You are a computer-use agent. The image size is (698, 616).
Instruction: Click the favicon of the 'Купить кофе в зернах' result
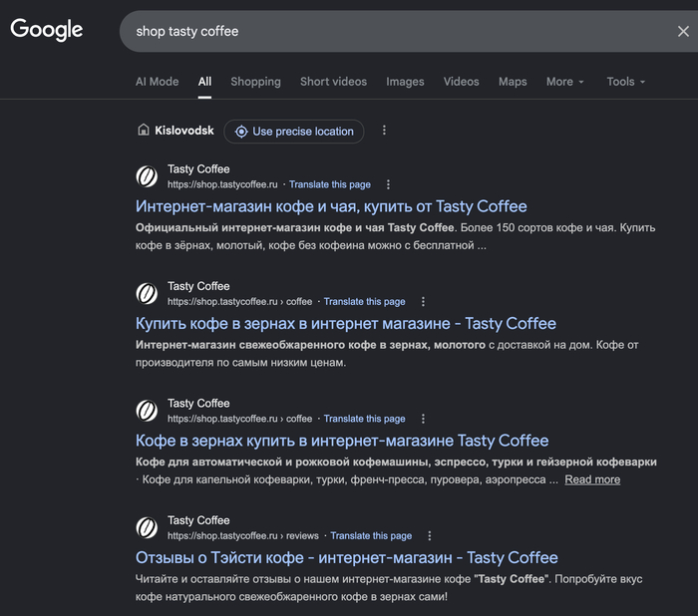pyautogui.click(x=147, y=293)
